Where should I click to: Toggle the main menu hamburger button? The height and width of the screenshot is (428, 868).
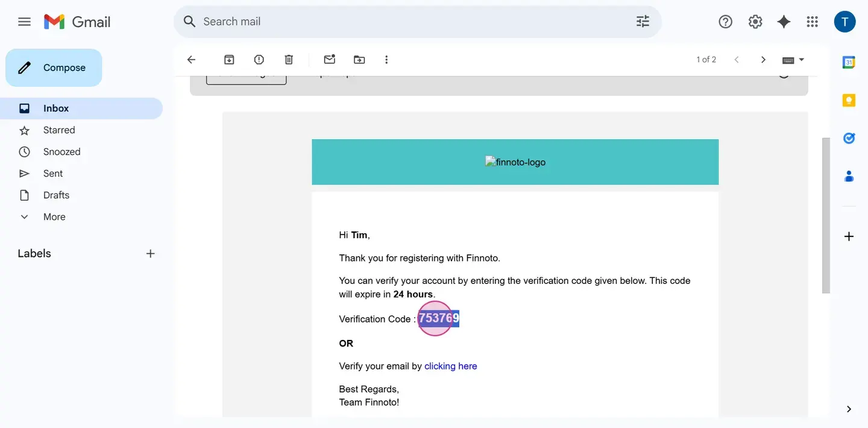click(x=24, y=22)
